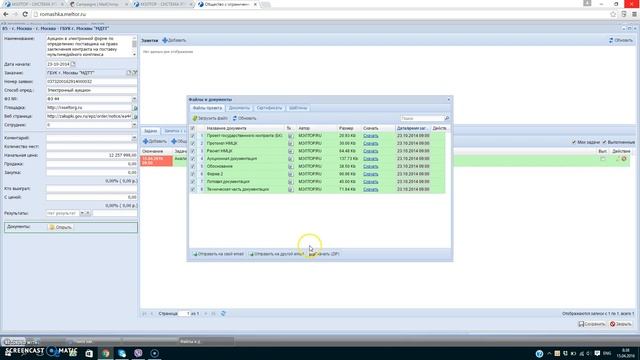Open Chrome from Windows taskbar
Screen dimensions: 640x360
coord(106,353)
